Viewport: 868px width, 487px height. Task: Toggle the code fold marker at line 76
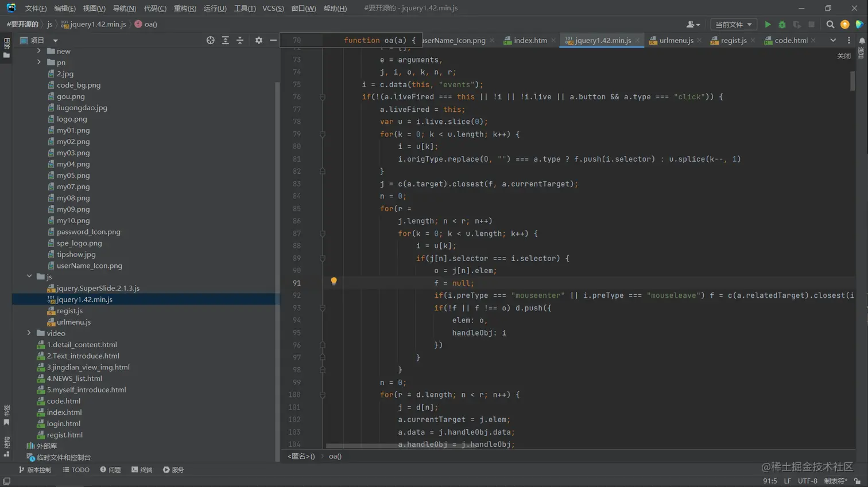point(323,97)
